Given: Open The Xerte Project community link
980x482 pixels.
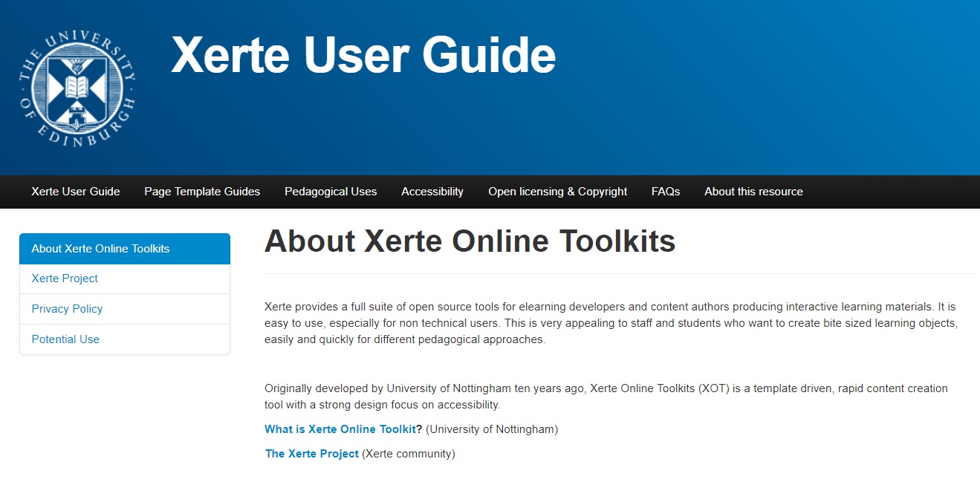Looking at the screenshot, I should point(312,454).
